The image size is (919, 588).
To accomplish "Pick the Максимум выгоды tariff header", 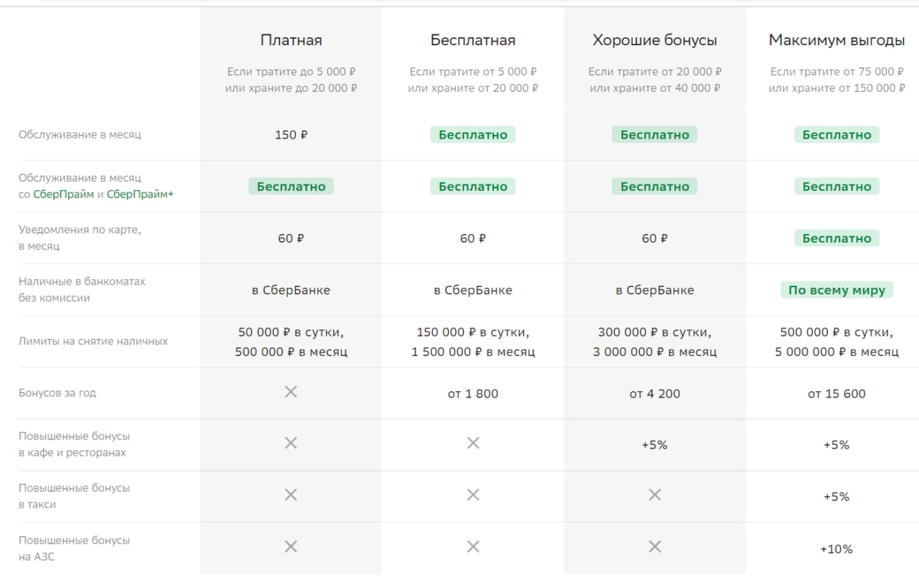I will (x=836, y=40).
